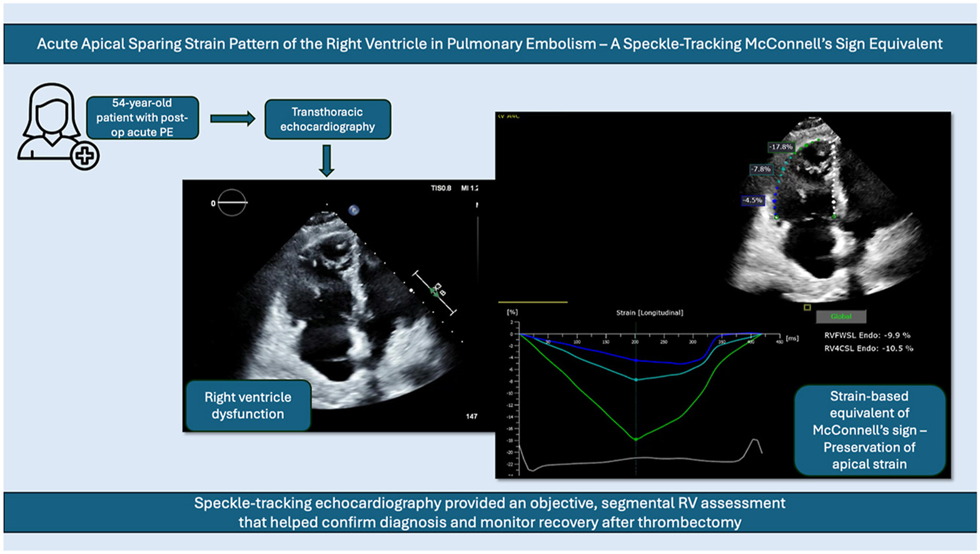Click the RVFWSL Endo value text
The width and height of the screenshot is (980, 554).
[x=868, y=335]
